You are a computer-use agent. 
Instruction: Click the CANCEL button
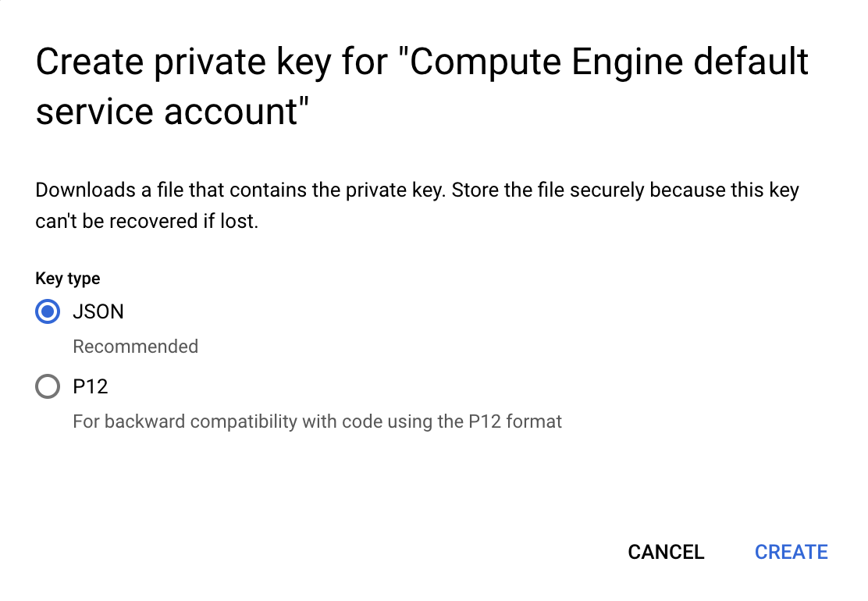click(666, 552)
